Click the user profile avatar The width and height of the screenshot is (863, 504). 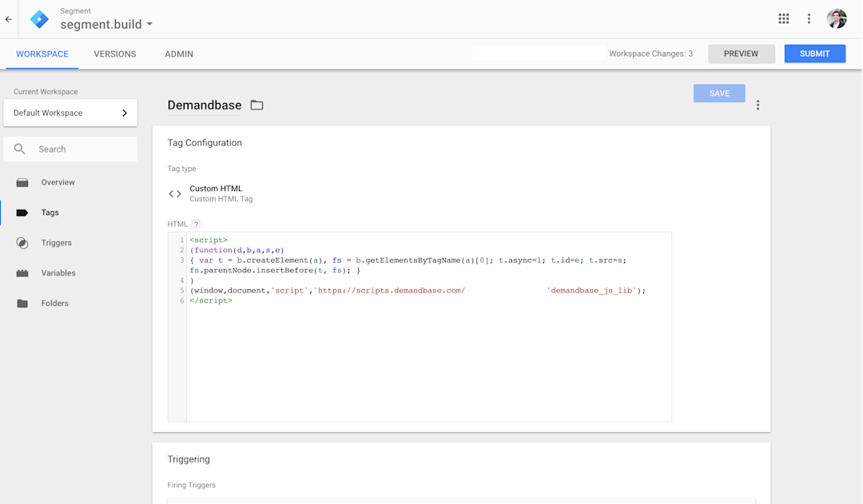click(x=837, y=18)
